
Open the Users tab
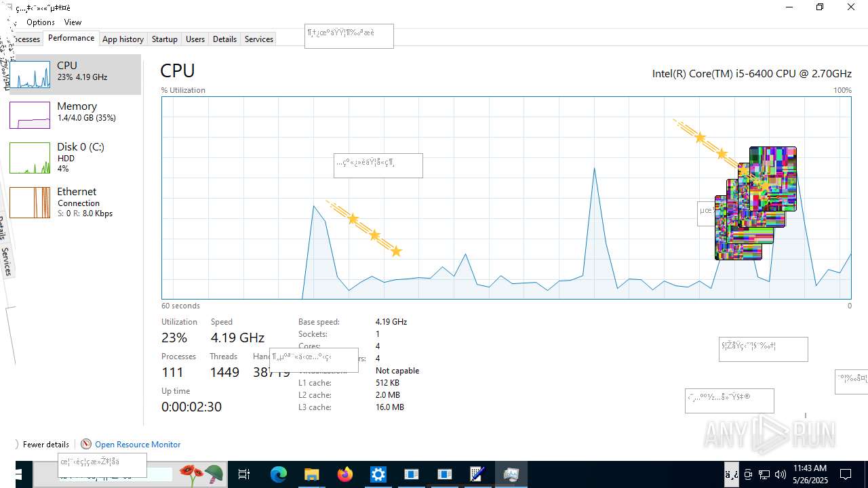click(195, 39)
